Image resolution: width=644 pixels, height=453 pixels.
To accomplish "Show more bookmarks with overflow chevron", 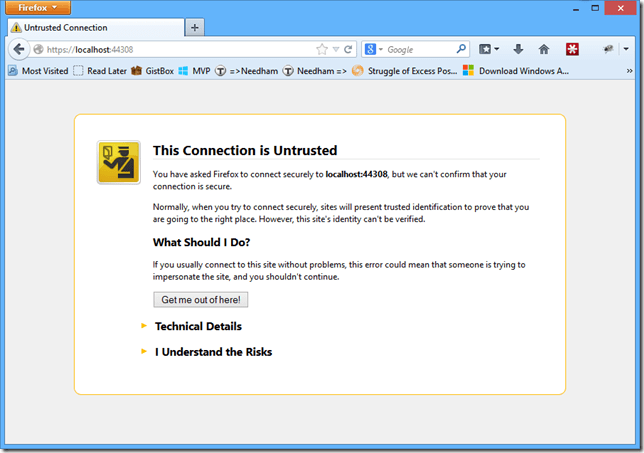I will [x=630, y=71].
